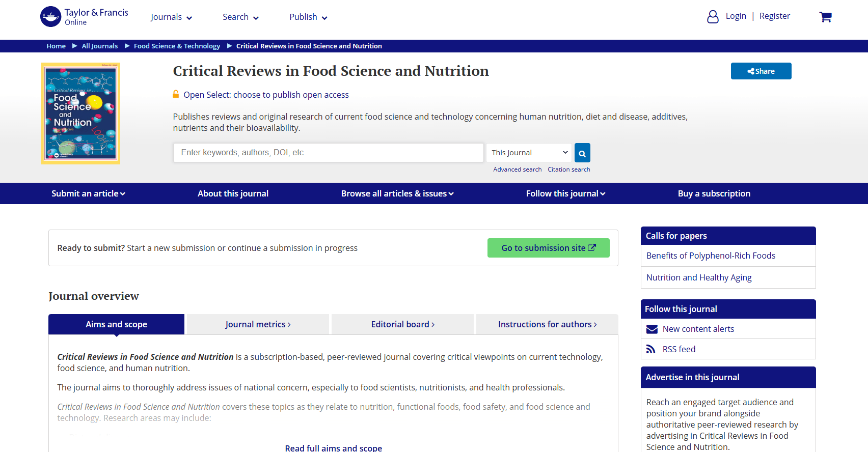Open All Journals breadcrumb link

pyautogui.click(x=100, y=46)
